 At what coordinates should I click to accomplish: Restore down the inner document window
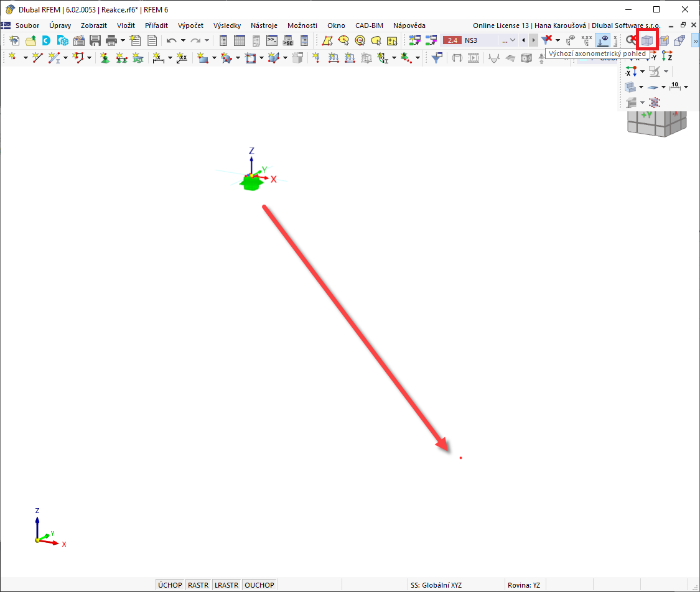click(x=683, y=25)
